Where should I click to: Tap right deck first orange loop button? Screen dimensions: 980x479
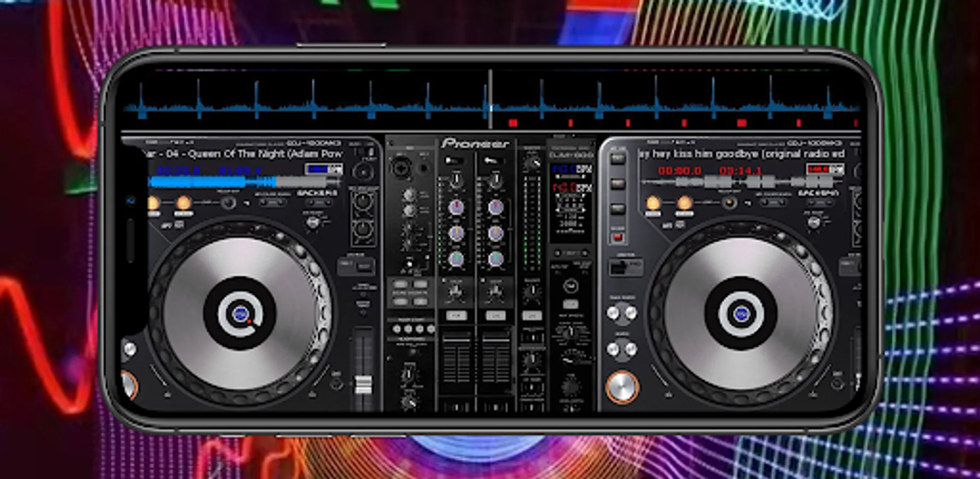pyautogui.click(x=654, y=203)
